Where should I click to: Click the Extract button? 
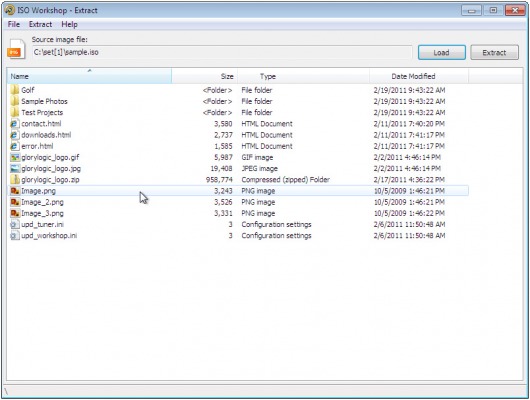[x=494, y=52]
